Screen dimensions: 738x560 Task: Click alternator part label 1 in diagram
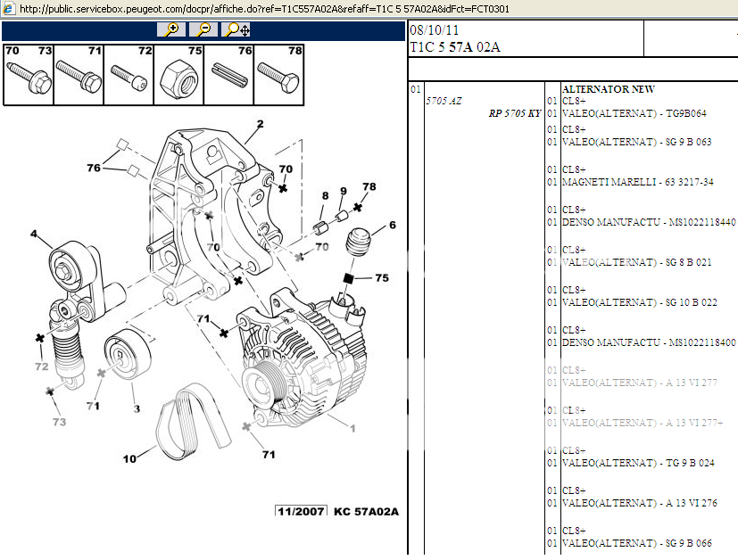[352, 429]
